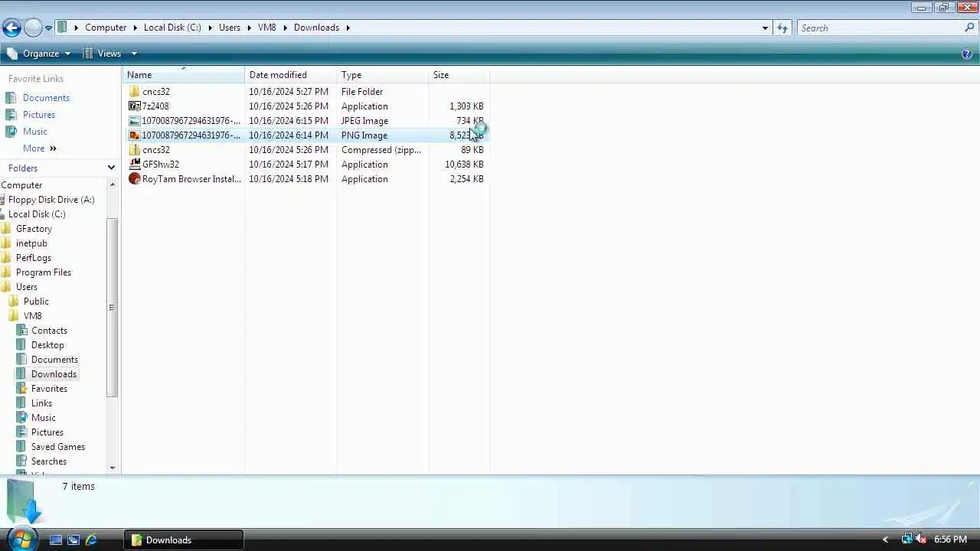
Task: Open the address bar previous locations dropdown
Action: pos(765,28)
